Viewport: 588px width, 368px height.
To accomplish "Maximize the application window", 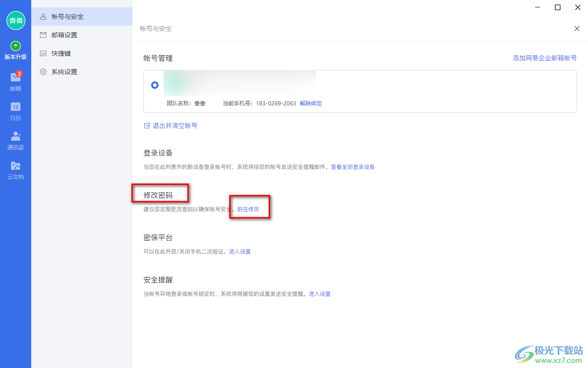I will [558, 7].
